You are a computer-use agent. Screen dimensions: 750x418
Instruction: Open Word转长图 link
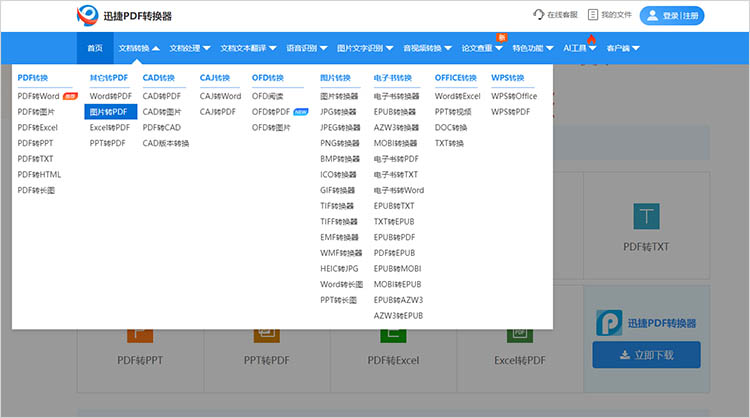(342, 285)
